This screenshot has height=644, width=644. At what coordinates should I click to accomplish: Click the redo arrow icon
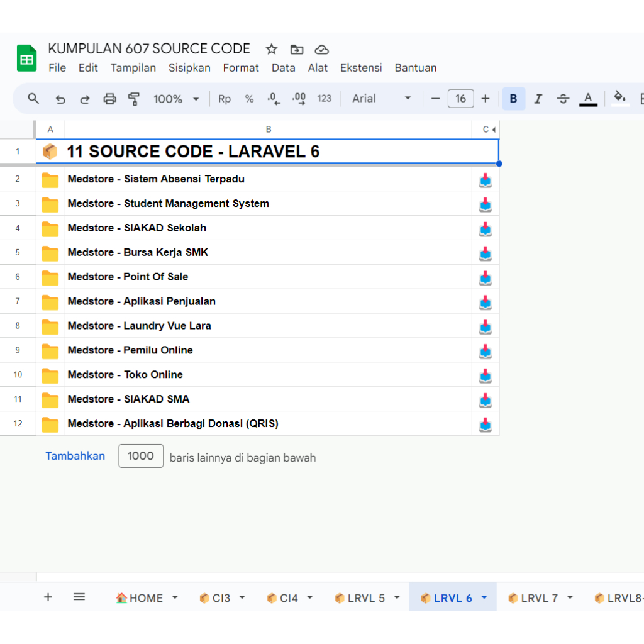tap(84, 99)
